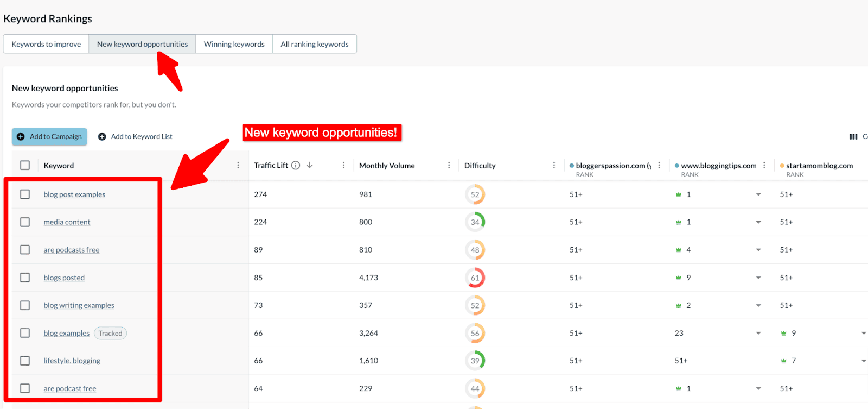Expand rank dropdown in are podcast free row

758,388
